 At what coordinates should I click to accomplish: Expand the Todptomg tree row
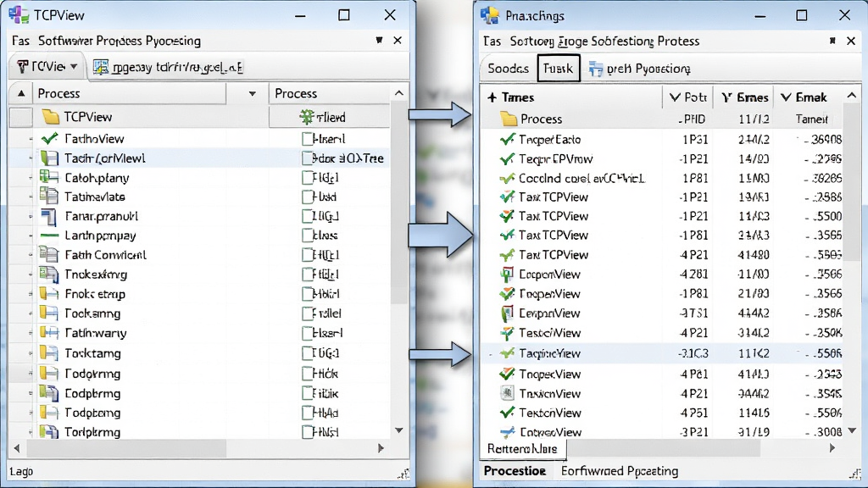point(31,413)
